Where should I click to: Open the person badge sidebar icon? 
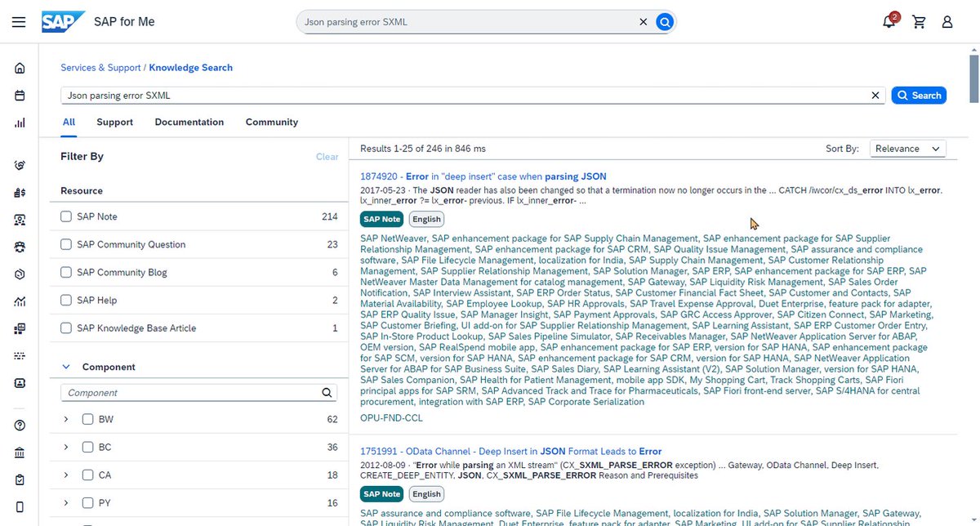(x=20, y=220)
